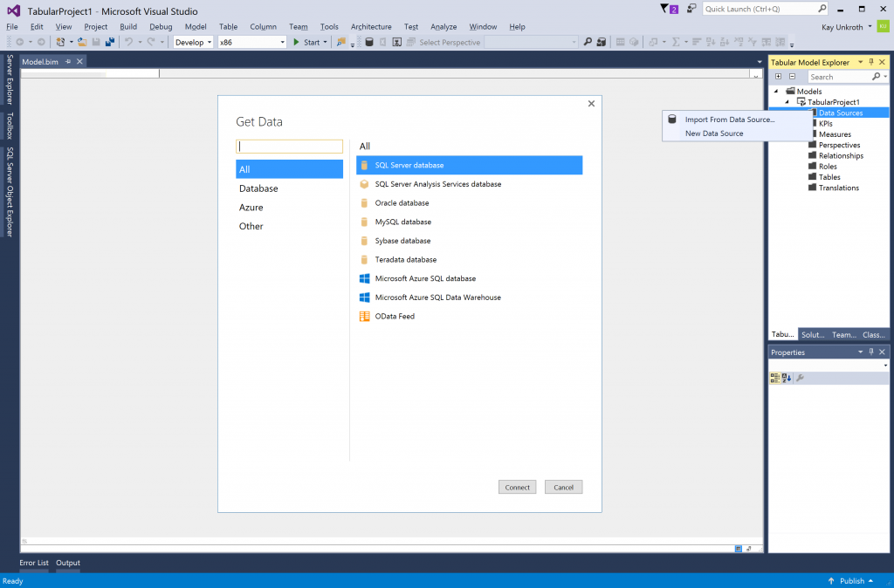Pin the Tabular Model Explorer panel
The image size is (894, 588).
tap(871, 62)
